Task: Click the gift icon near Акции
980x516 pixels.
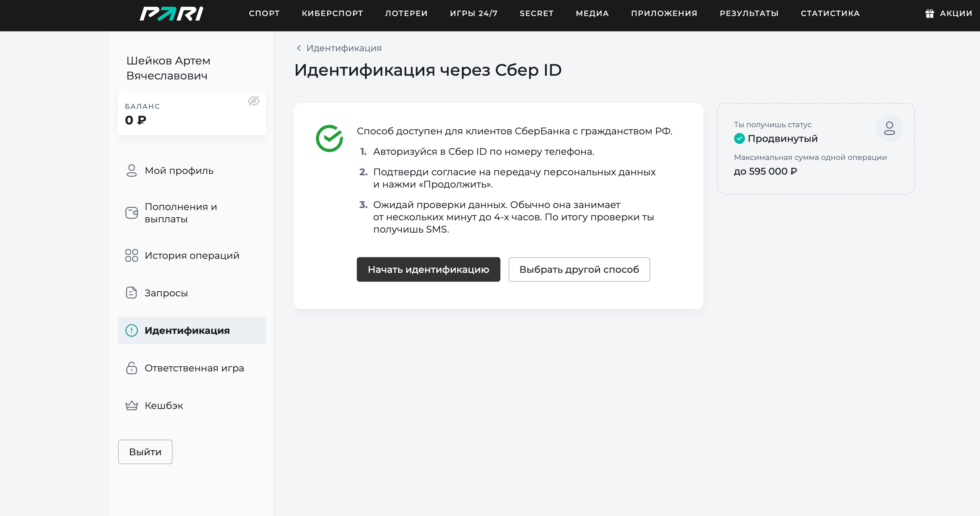Action: point(930,14)
